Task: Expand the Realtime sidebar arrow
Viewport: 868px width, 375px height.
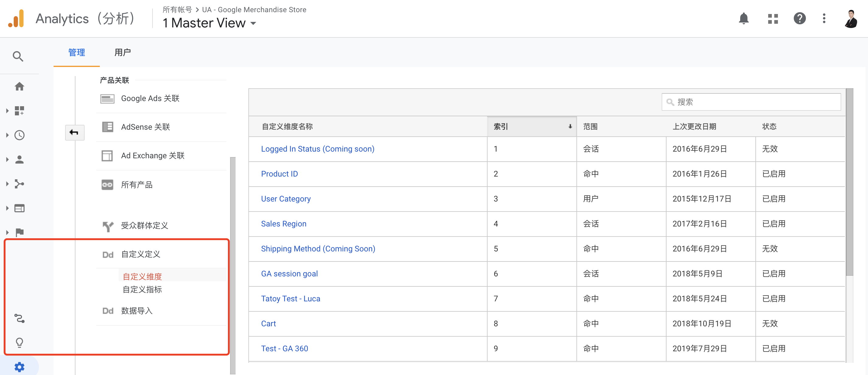Action: pos(7,135)
